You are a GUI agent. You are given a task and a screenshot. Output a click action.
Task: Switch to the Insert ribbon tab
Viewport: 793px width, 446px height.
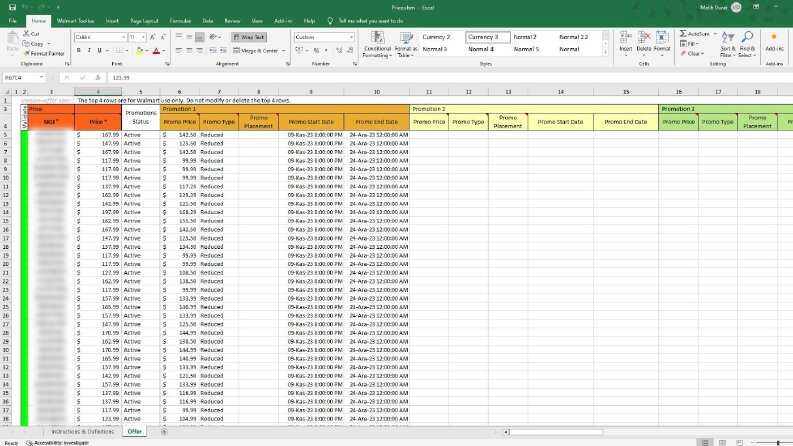(x=112, y=21)
